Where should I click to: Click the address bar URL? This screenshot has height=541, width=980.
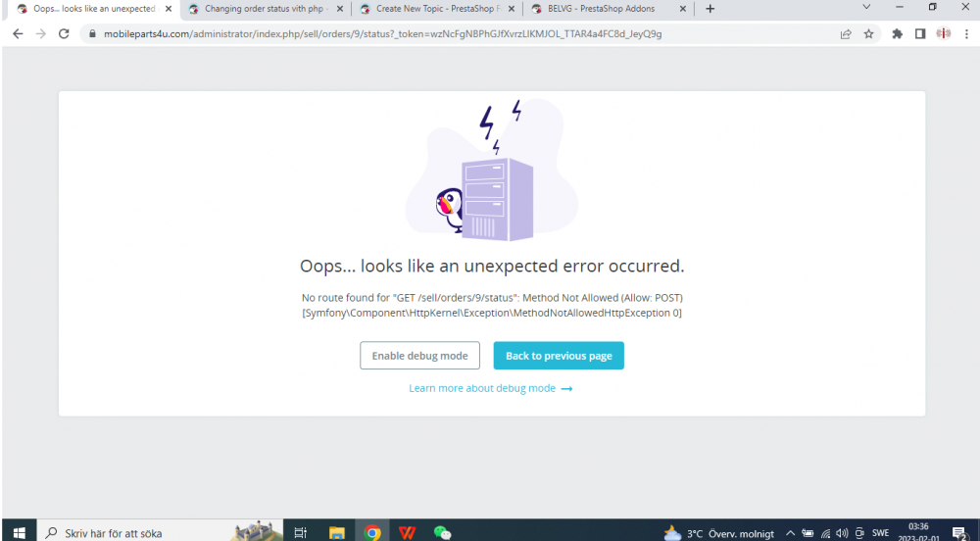[382, 33]
